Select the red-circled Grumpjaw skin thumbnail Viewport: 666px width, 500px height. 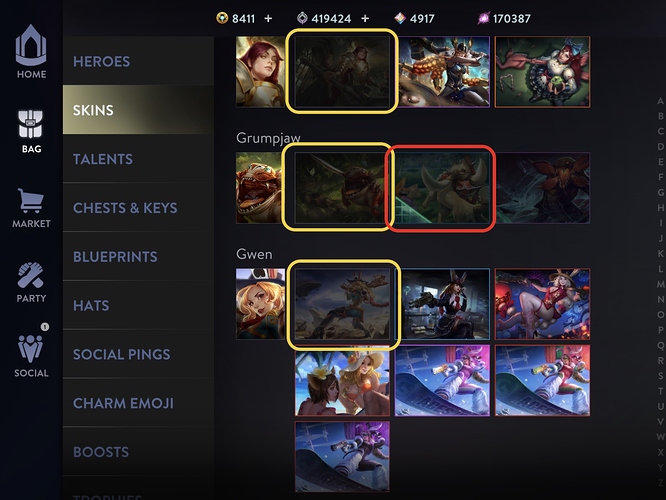[x=442, y=188]
